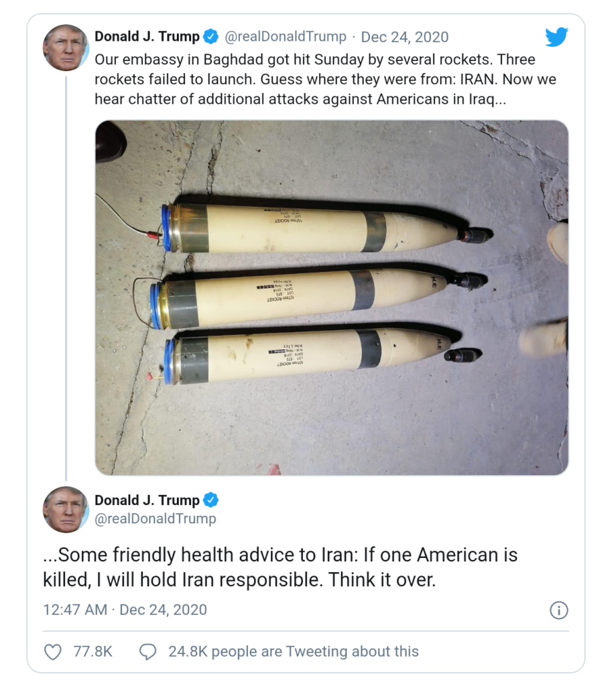Open '24.8K people are Tweeting about this'
Screen dimensions: 616x686
293,651
